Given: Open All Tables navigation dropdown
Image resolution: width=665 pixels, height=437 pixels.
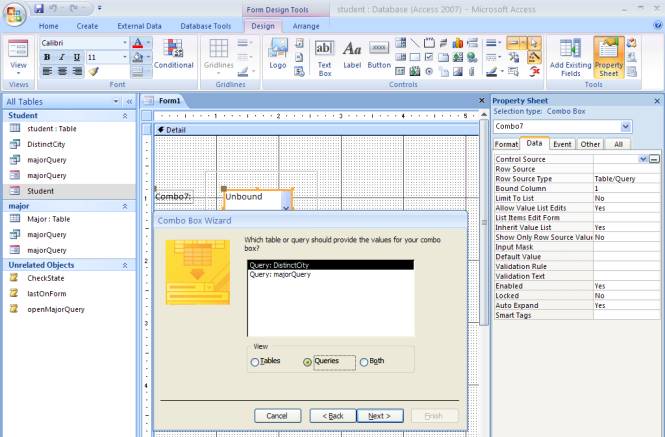Looking at the screenshot, I should [x=116, y=101].
